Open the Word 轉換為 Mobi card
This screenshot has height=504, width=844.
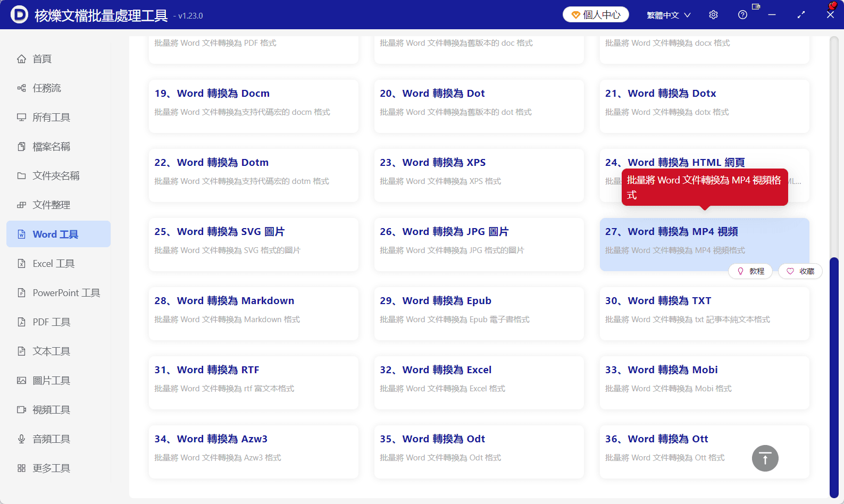(x=705, y=383)
